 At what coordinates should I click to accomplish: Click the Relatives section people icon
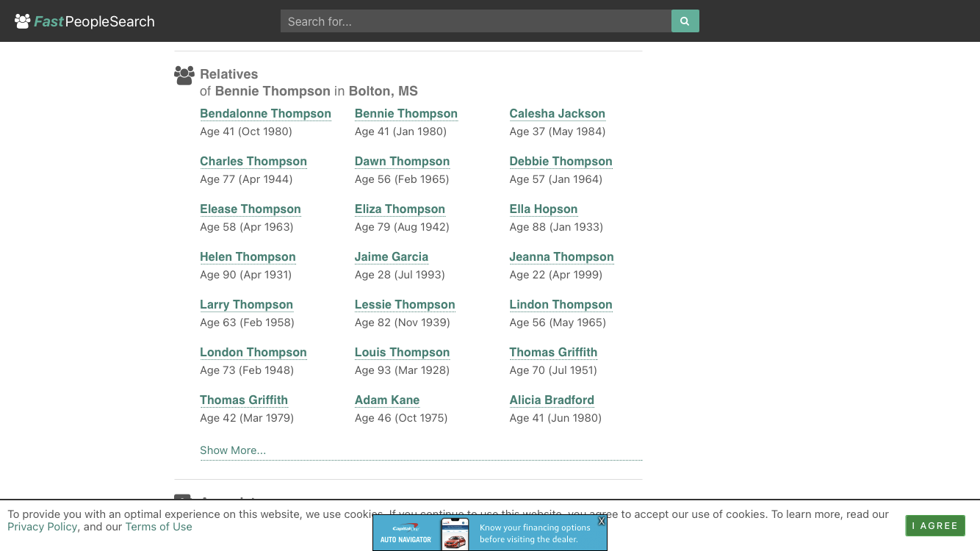pos(184,75)
